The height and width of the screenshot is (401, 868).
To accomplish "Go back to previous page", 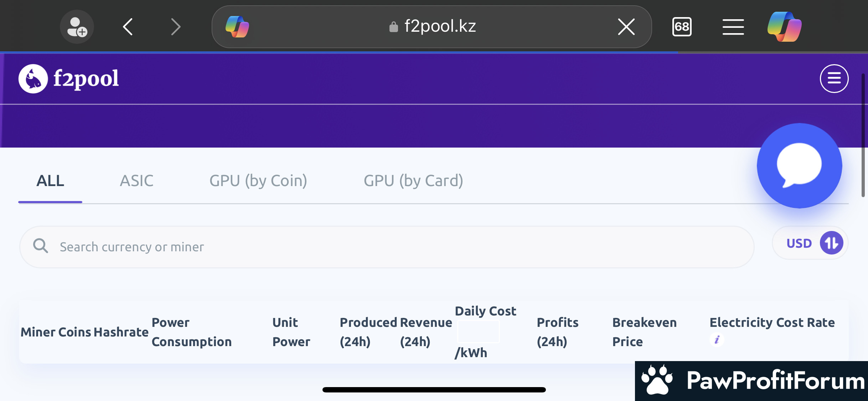I will tap(128, 27).
